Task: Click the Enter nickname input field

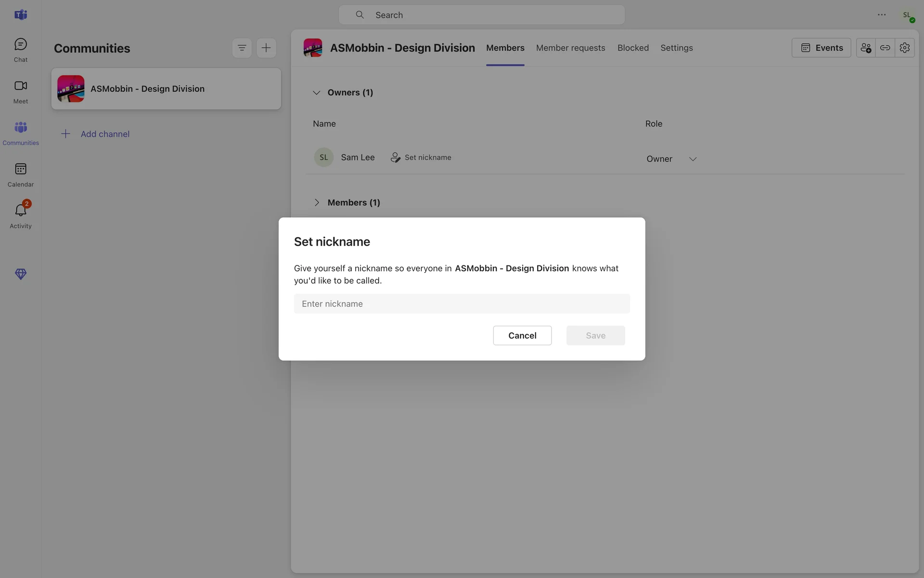Action: coord(462,304)
